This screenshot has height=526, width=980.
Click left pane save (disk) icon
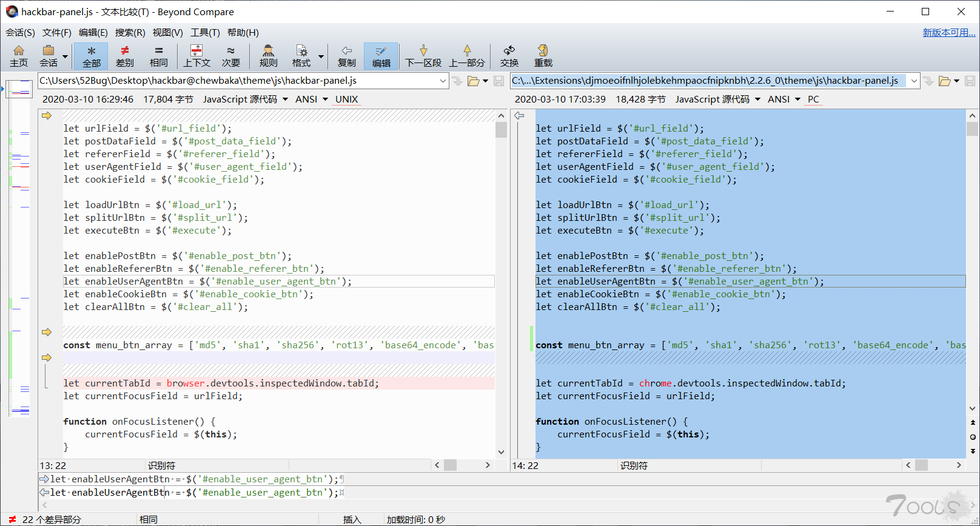click(498, 81)
